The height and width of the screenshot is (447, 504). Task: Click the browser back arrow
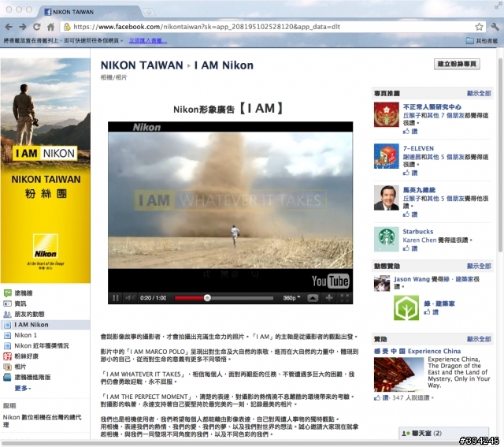tap(9, 27)
